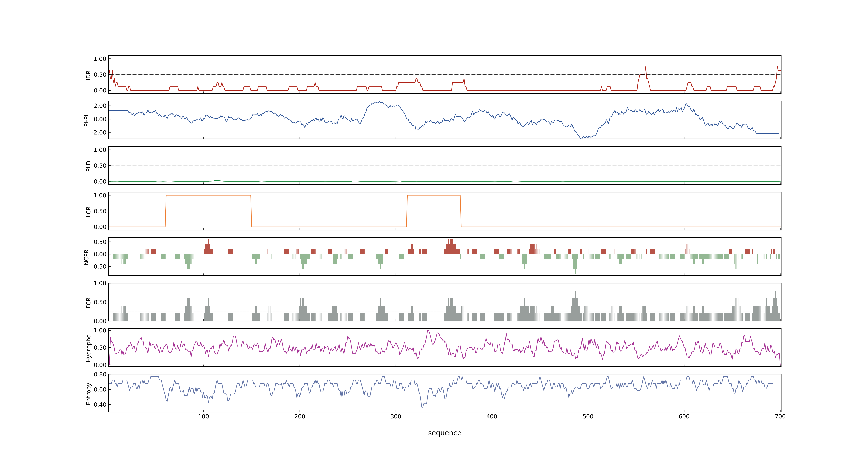Click the Pi-Pi -2.00 tick label
The image size is (868, 463).
[99, 132]
